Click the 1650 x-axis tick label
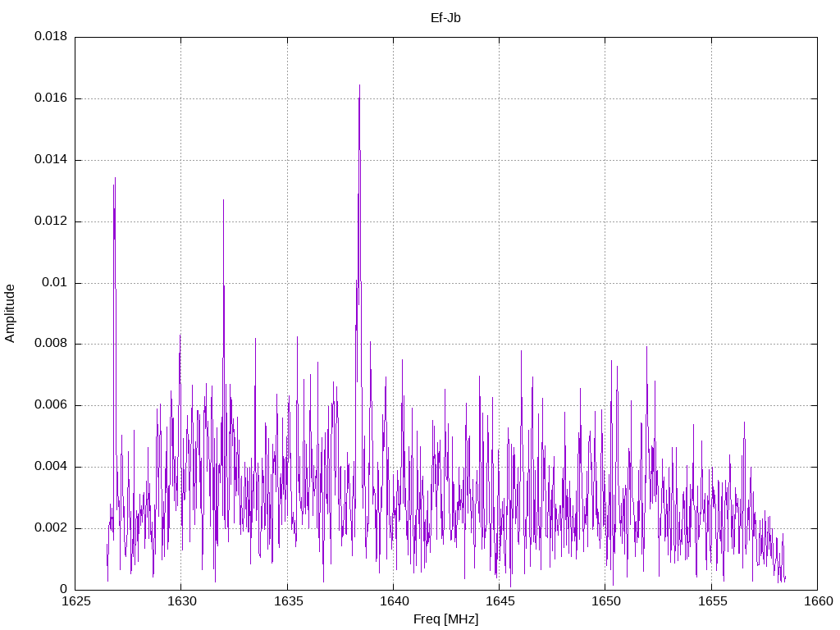 606,601
